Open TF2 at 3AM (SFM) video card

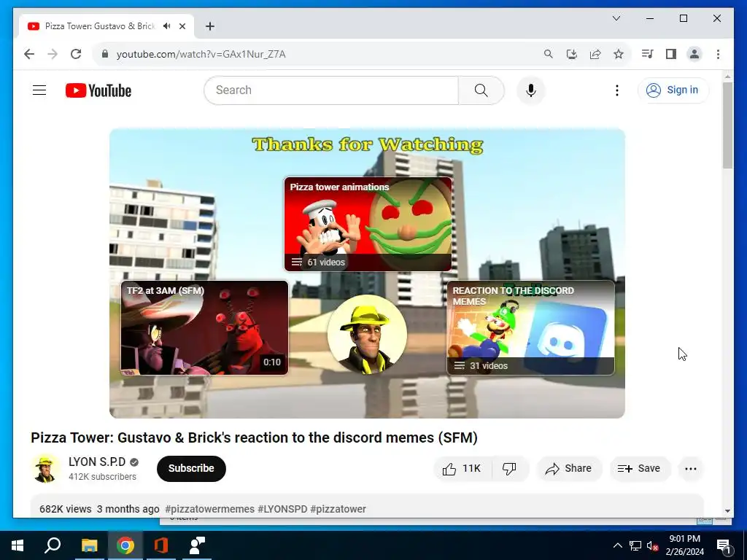tap(204, 327)
